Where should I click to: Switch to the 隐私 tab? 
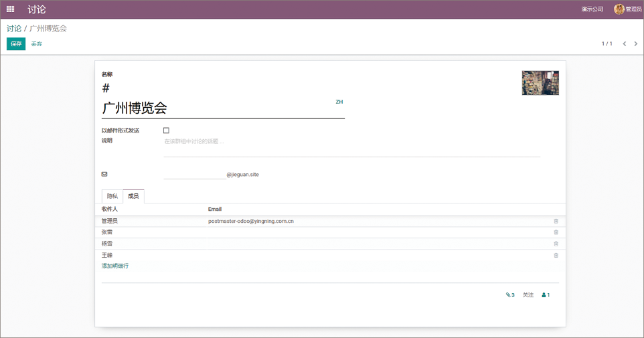point(112,196)
